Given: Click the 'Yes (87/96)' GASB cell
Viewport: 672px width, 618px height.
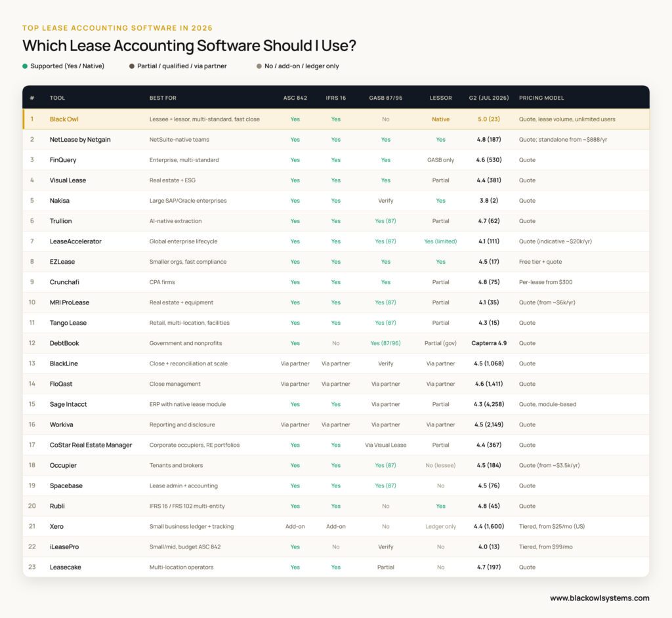Looking at the screenshot, I should pyautogui.click(x=386, y=343).
